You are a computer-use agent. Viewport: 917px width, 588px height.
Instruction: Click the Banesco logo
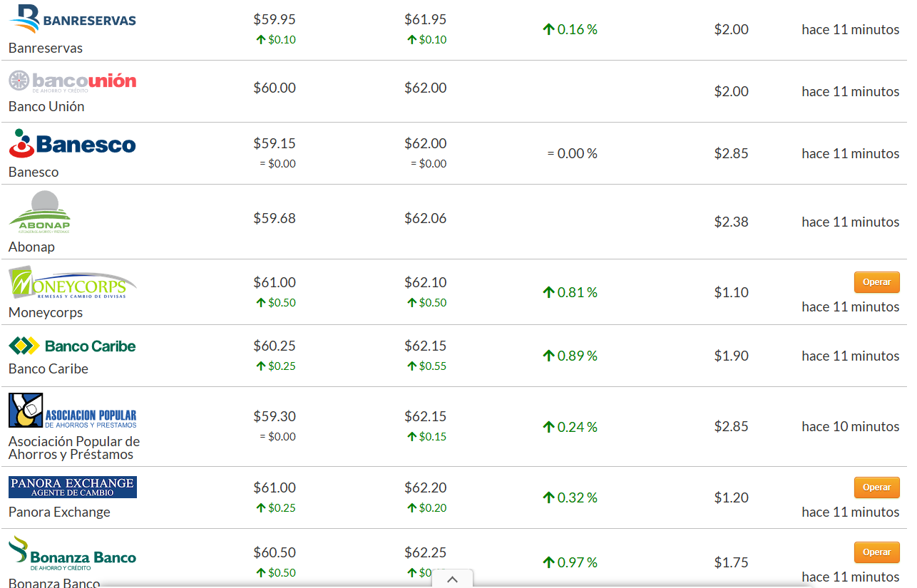pyautogui.click(x=72, y=144)
